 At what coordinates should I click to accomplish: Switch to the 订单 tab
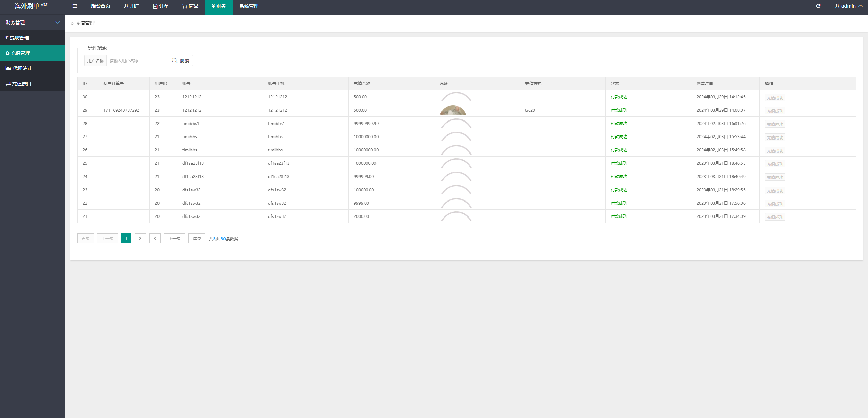pyautogui.click(x=161, y=6)
